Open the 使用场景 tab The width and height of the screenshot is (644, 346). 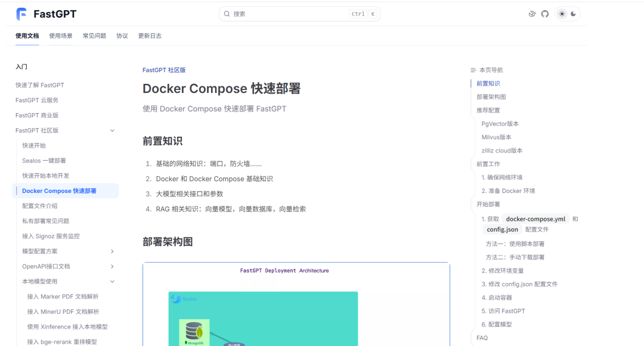point(61,36)
